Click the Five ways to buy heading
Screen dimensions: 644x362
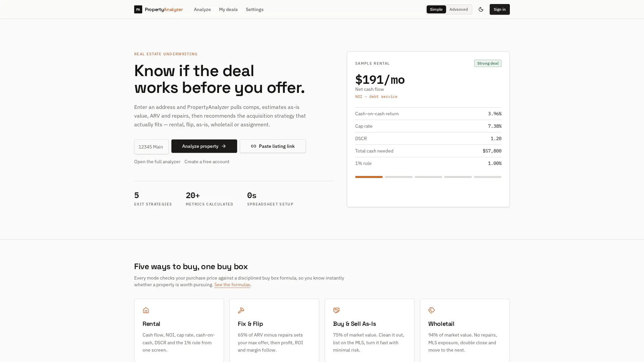(x=191, y=266)
